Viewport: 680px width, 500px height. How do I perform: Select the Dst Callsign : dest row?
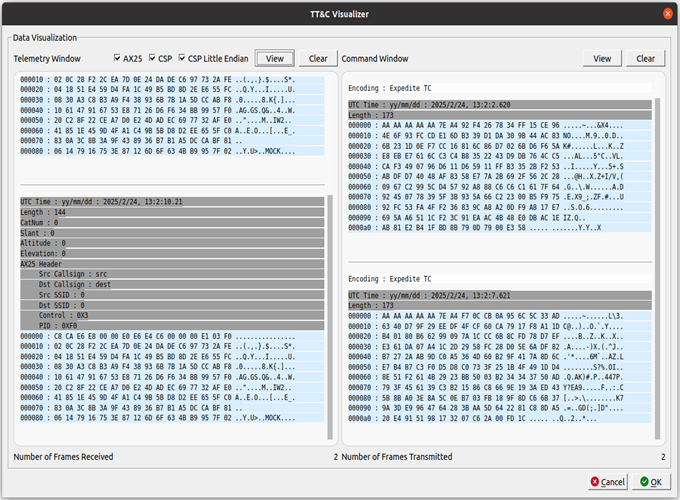click(x=172, y=284)
